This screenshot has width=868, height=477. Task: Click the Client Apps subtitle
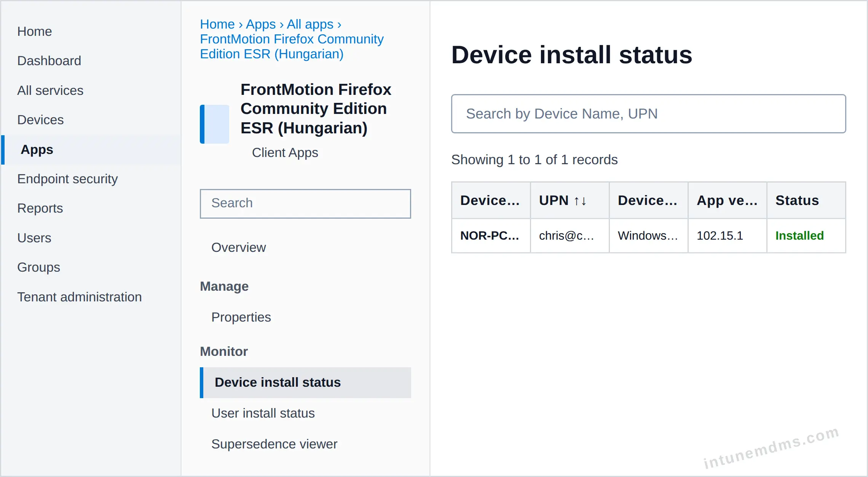pyautogui.click(x=285, y=153)
